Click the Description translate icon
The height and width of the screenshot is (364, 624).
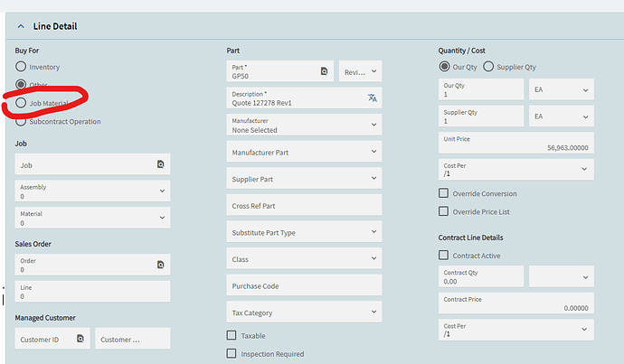pyautogui.click(x=372, y=98)
